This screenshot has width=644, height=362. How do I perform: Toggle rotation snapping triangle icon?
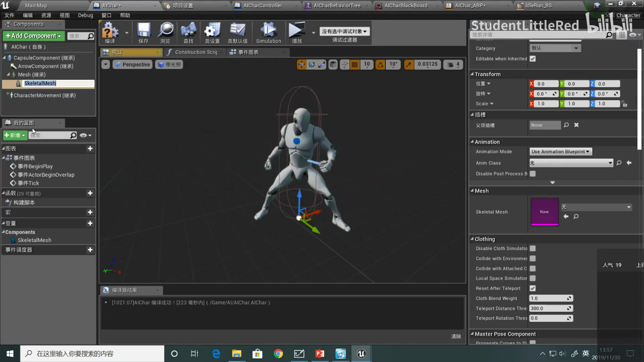[380, 64]
